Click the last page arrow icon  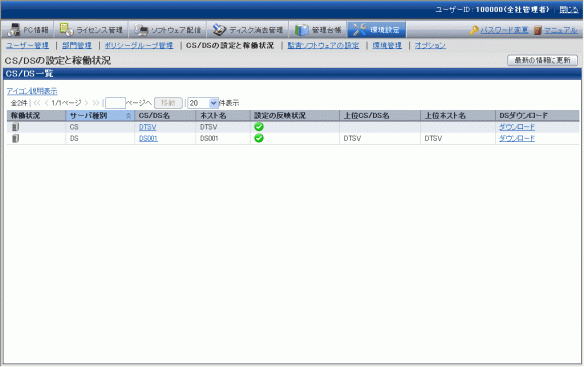tap(96, 103)
